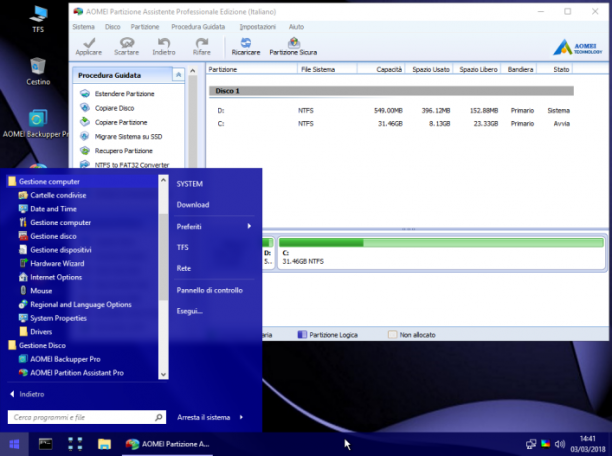Open the Cestino recycle bin icon
The image size is (612, 456).
pyautogui.click(x=38, y=71)
